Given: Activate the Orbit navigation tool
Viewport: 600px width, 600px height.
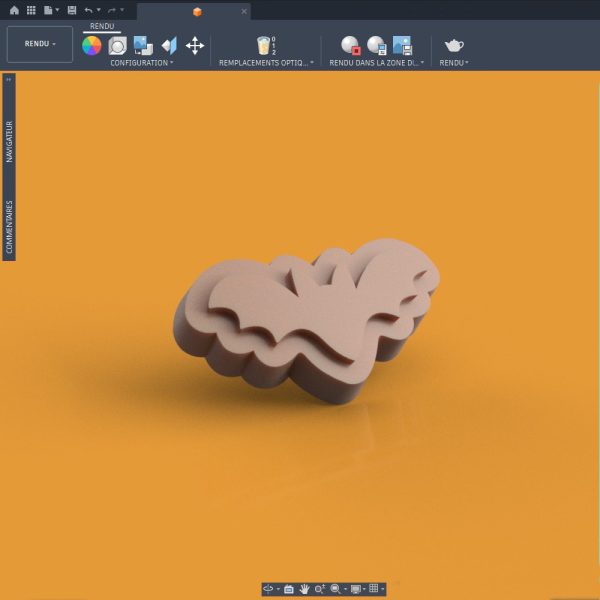Looking at the screenshot, I should 268,589.
